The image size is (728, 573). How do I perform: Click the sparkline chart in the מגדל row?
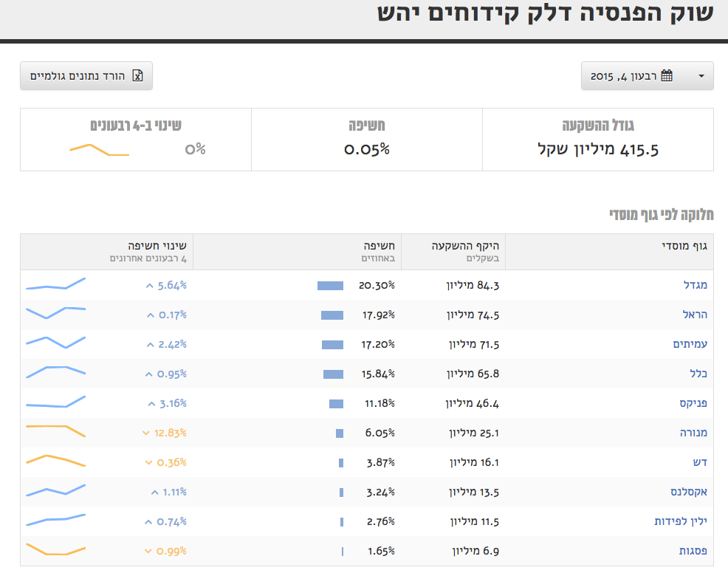tap(55, 284)
